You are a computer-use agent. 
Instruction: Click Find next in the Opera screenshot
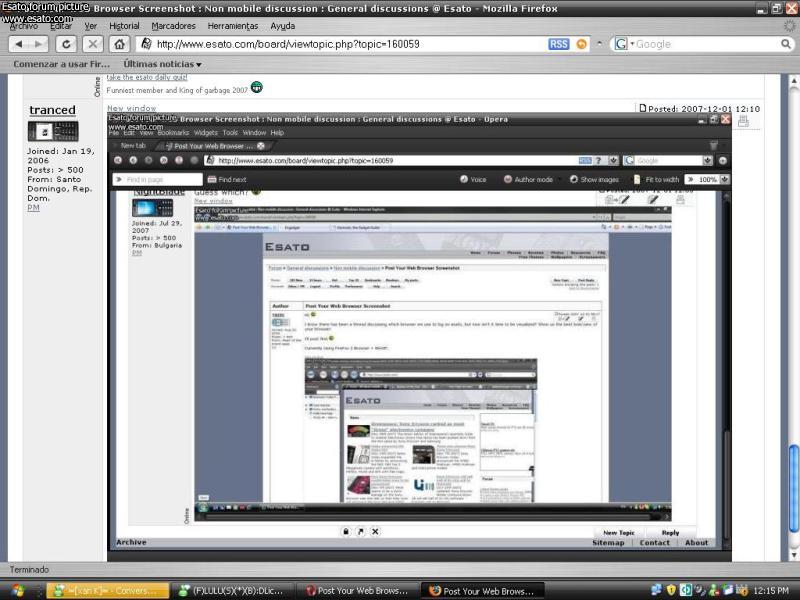[227, 180]
